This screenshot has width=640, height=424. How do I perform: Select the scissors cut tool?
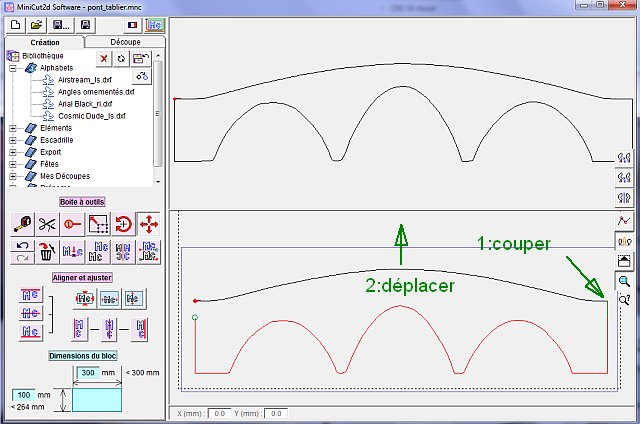47,224
